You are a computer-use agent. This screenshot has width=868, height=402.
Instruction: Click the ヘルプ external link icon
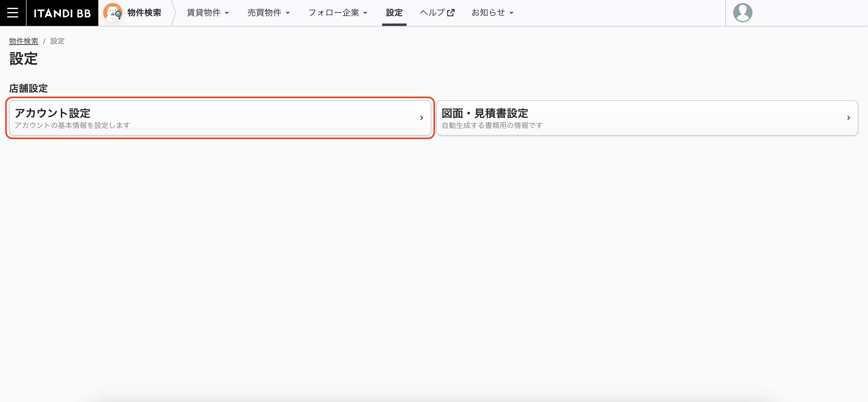pos(451,13)
